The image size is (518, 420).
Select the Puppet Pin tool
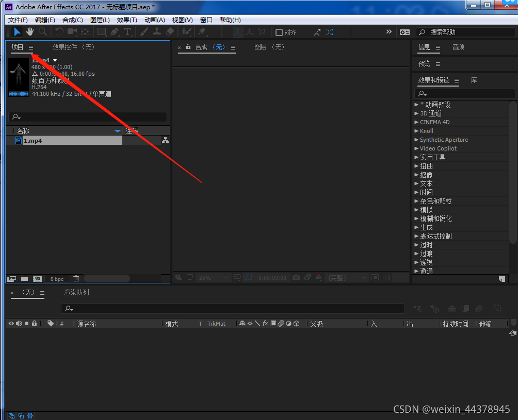202,32
